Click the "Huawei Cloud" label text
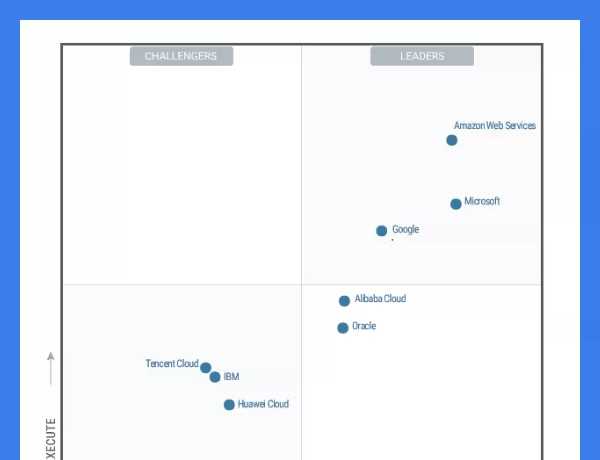 (263, 404)
